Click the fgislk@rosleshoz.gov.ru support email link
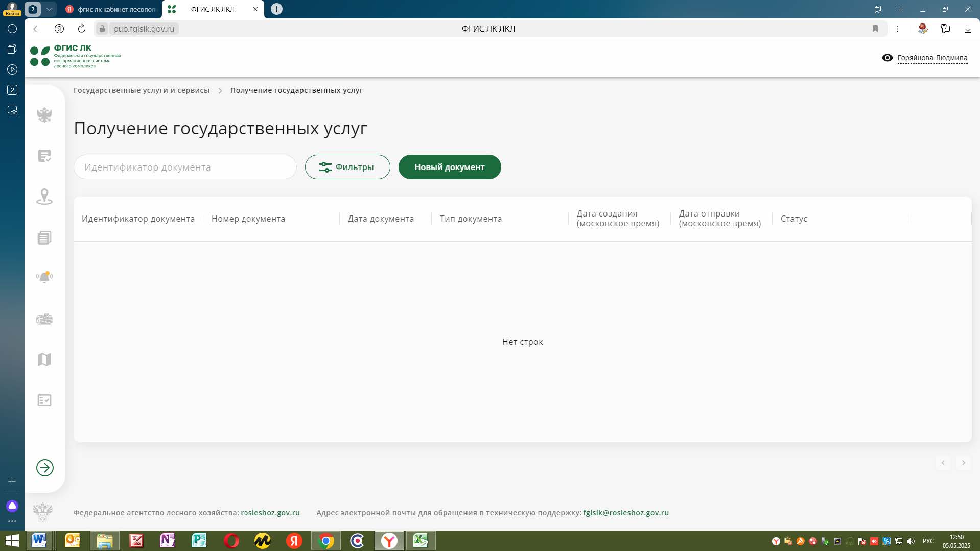The height and width of the screenshot is (551, 980). (x=626, y=513)
